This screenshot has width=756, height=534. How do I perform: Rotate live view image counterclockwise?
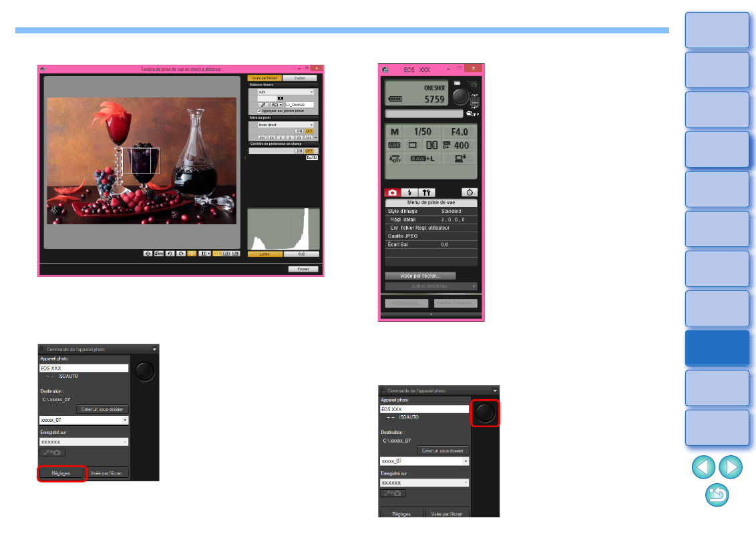tap(170, 254)
